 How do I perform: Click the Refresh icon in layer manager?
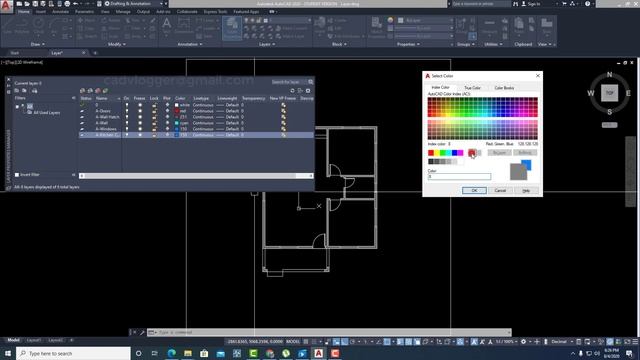pos(292,91)
